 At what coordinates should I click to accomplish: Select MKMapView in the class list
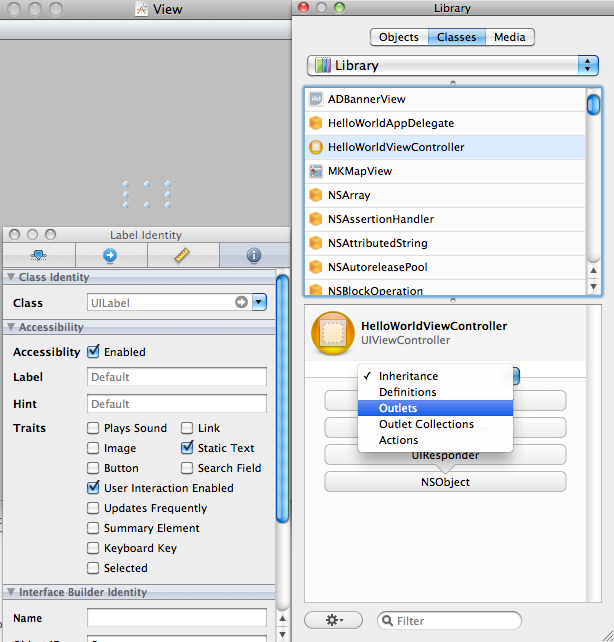point(445,171)
